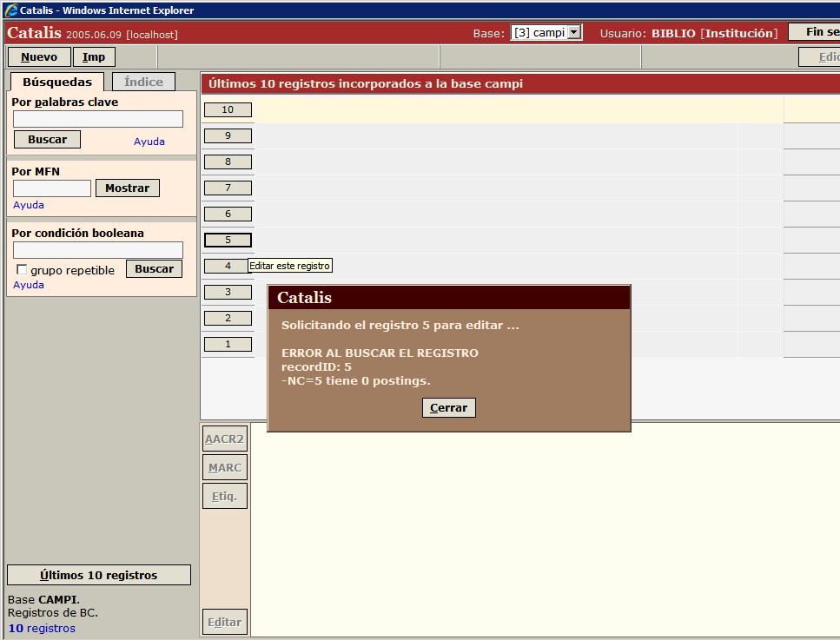Screen dimensions: 840x640
Task: Click the Mostrar button
Action: [x=128, y=188]
